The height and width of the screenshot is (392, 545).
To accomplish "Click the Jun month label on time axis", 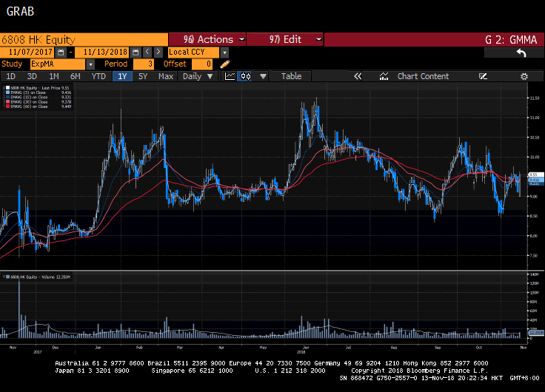I will click(306, 347).
